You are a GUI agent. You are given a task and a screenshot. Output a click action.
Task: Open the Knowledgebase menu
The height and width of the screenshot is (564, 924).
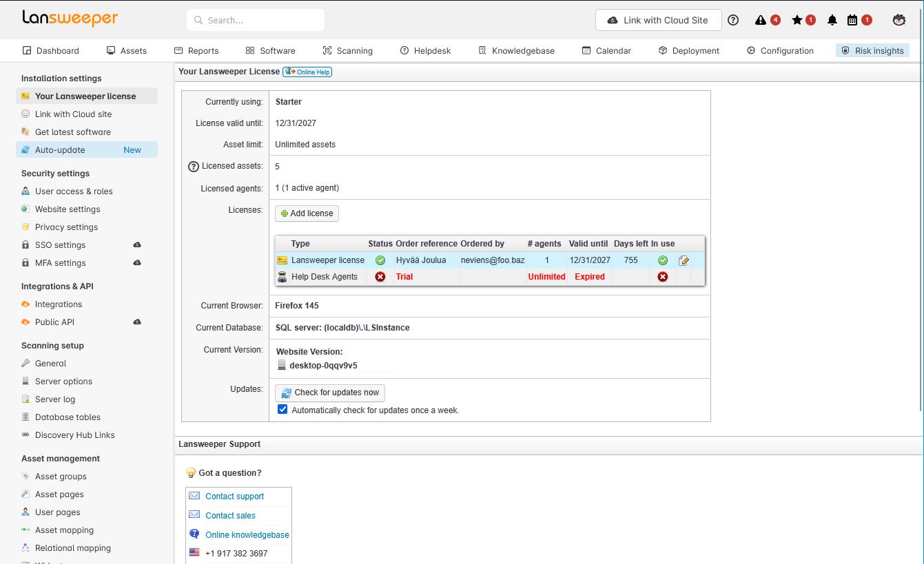click(517, 50)
